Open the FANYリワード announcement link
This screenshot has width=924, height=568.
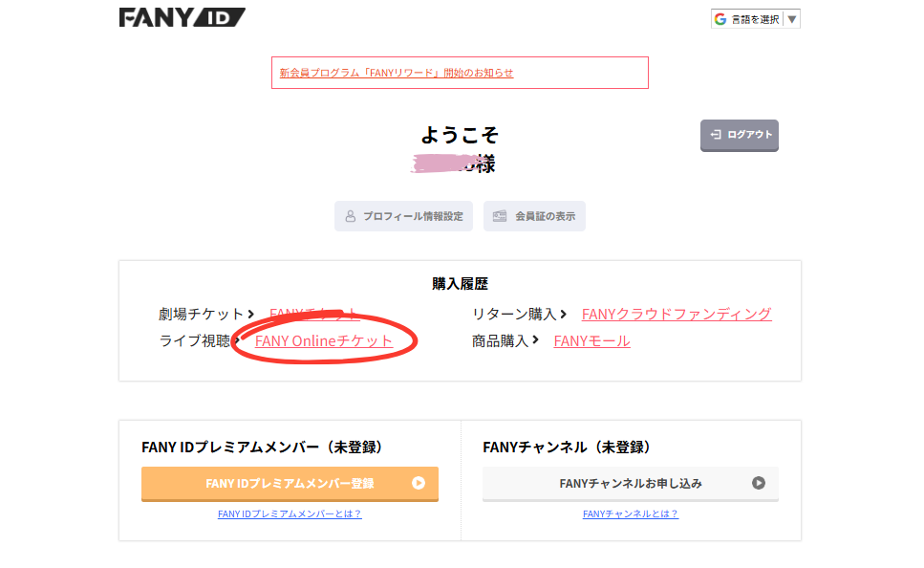point(396,73)
